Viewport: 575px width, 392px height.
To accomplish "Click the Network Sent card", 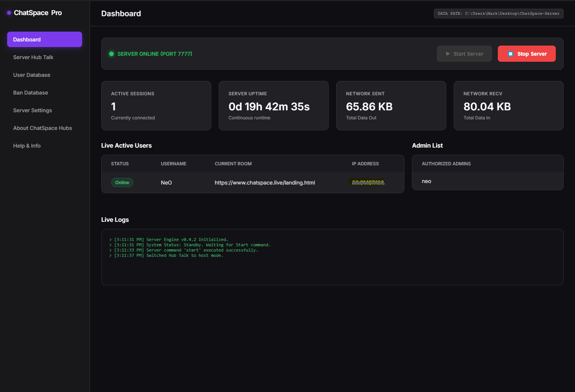I will click(391, 106).
